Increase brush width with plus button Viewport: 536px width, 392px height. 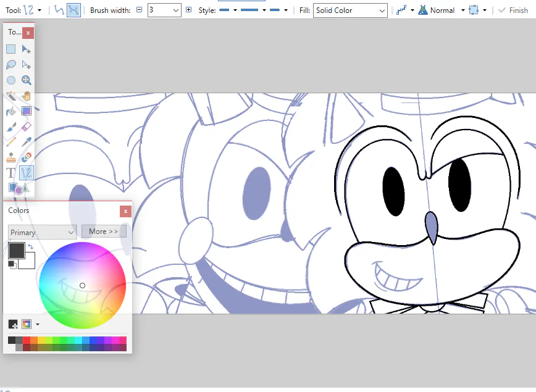point(188,10)
